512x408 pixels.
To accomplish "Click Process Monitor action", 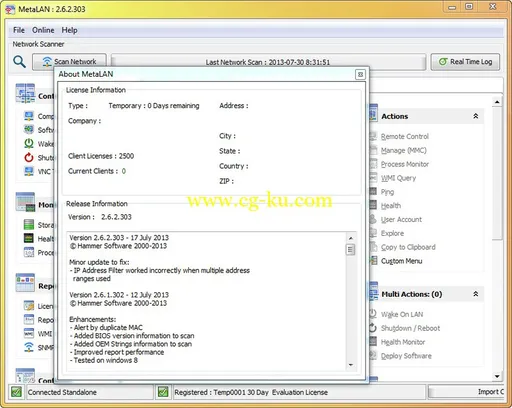I will point(405,164).
